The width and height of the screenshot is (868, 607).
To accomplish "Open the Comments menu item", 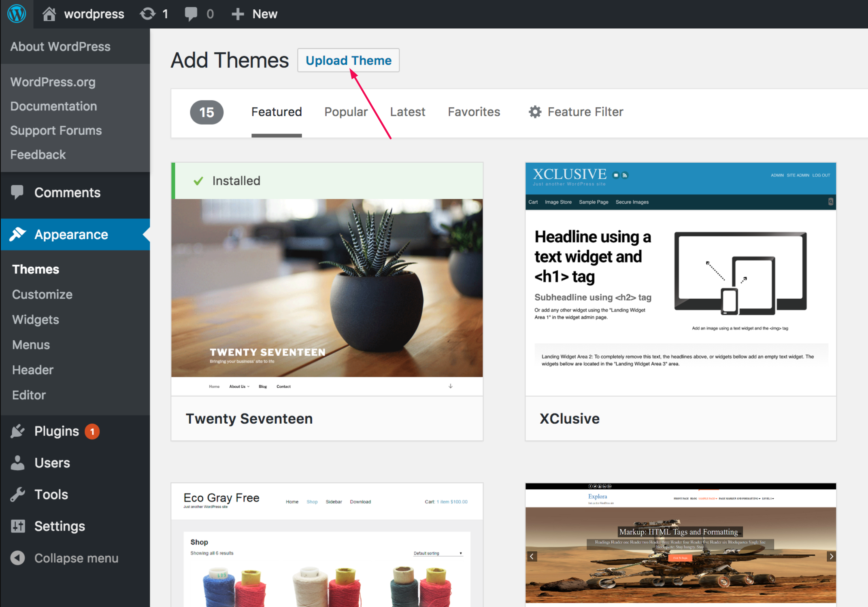I will click(x=75, y=193).
